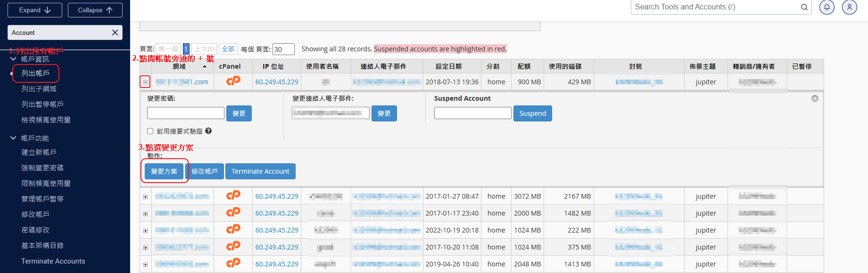The height and width of the screenshot is (273, 868).
Task: Collapse the first account row's minus toggle
Action: pyautogui.click(x=145, y=82)
